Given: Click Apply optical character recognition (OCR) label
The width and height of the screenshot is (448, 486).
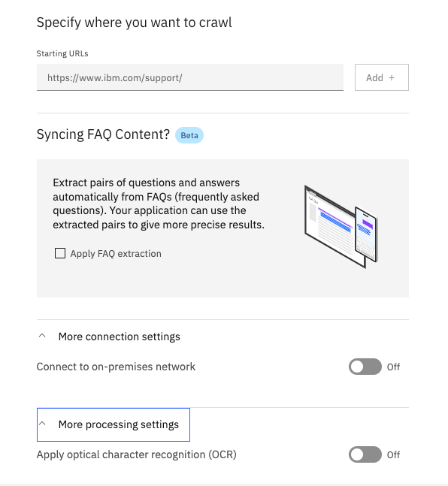Looking at the screenshot, I should 137,454.
